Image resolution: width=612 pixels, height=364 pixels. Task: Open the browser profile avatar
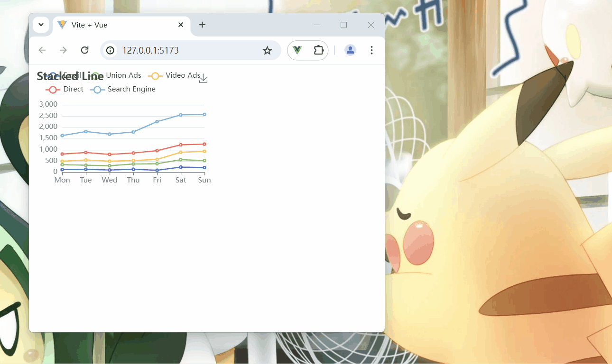[350, 50]
